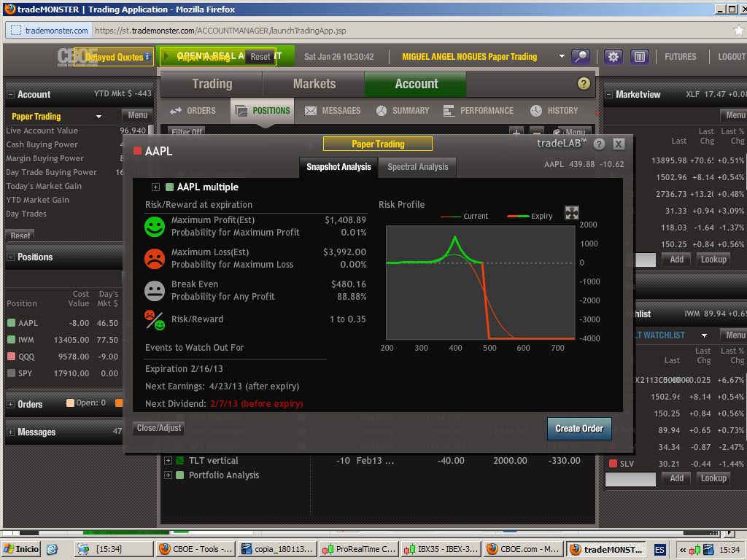The image size is (747, 560).
Task: Select the Account tab
Action: click(x=416, y=84)
